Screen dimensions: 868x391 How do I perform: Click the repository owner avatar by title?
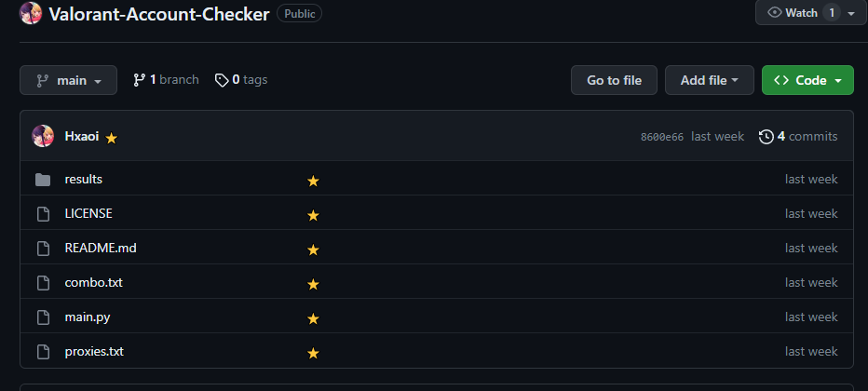pyautogui.click(x=31, y=14)
